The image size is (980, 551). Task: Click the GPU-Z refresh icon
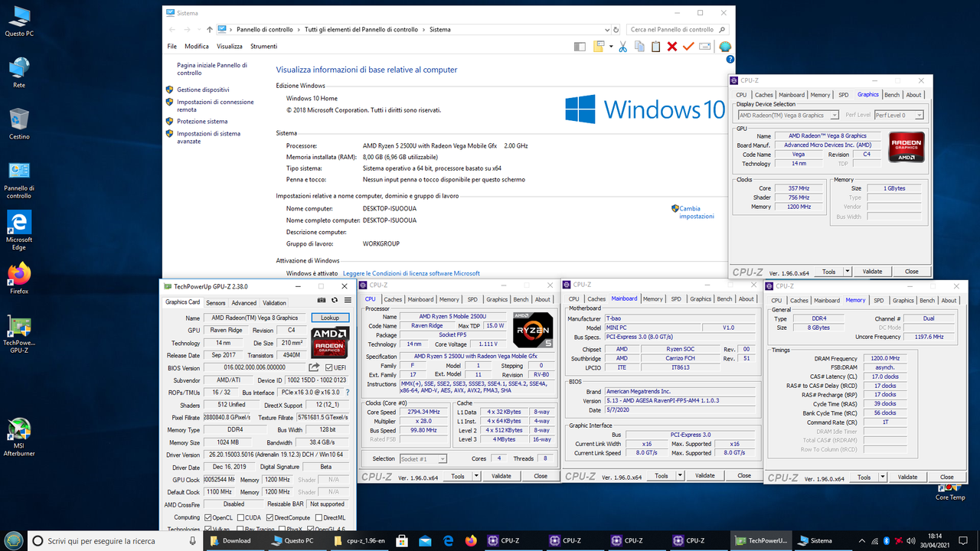pyautogui.click(x=335, y=300)
